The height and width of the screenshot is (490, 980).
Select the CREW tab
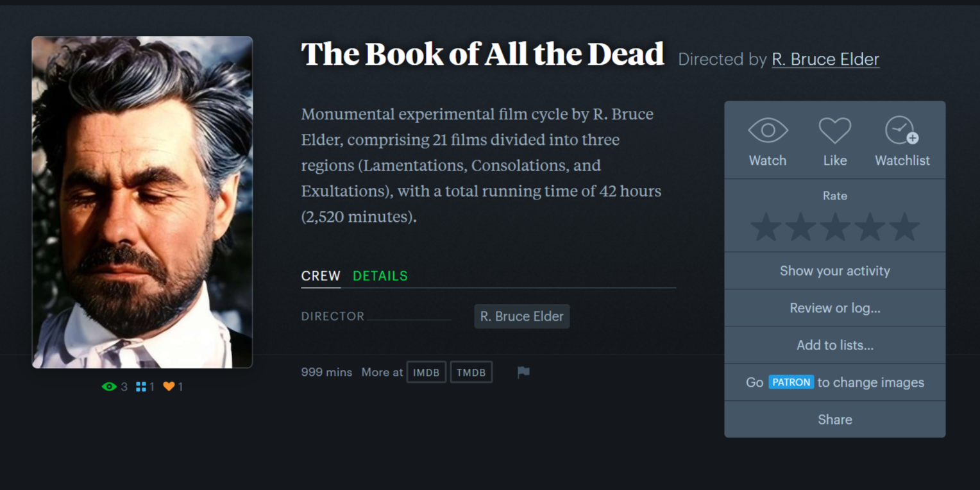pyautogui.click(x=321, y=276)
